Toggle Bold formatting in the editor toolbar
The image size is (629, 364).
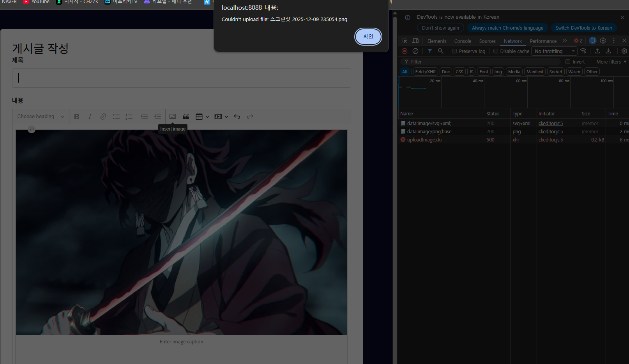[77, 117]
